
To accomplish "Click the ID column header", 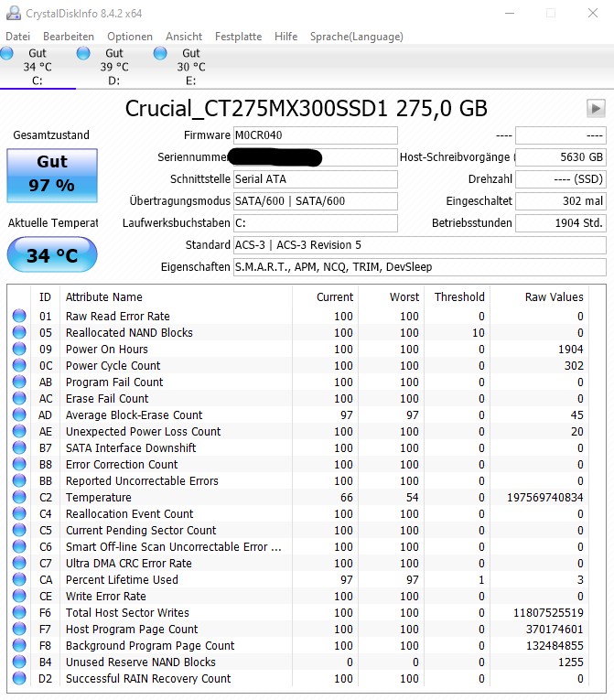I will (45, 296).
